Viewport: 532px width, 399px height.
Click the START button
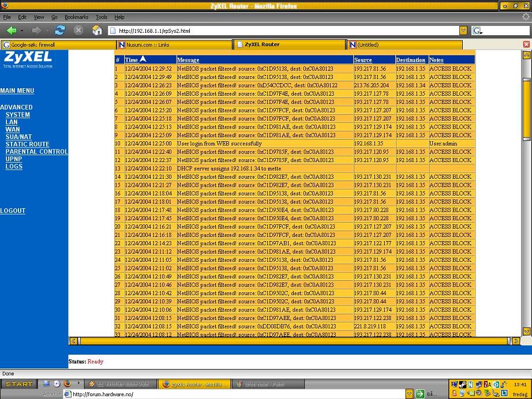(19, 384)
